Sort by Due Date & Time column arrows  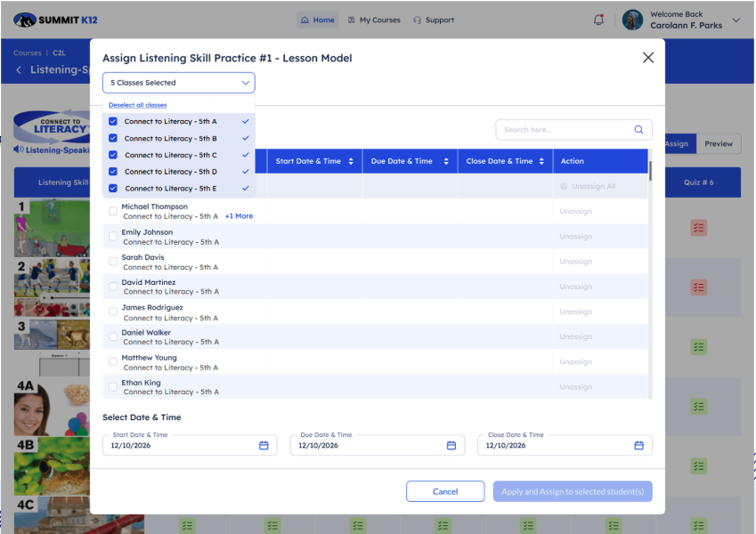coord(446,161)
